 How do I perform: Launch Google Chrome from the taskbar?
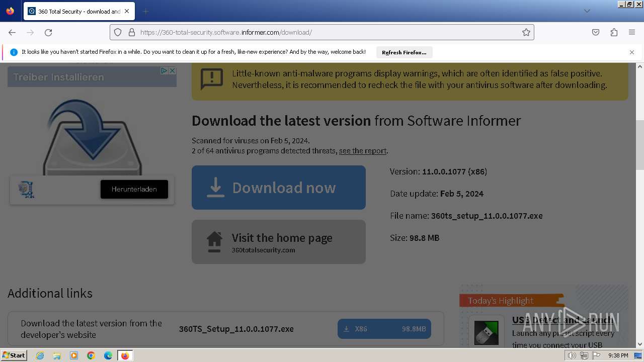click(x=91, y=355)
